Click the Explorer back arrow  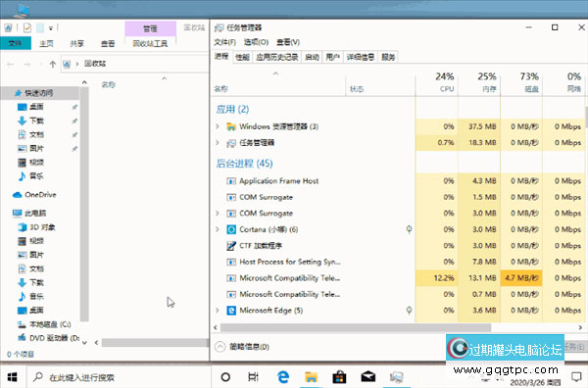coord(11,64)
